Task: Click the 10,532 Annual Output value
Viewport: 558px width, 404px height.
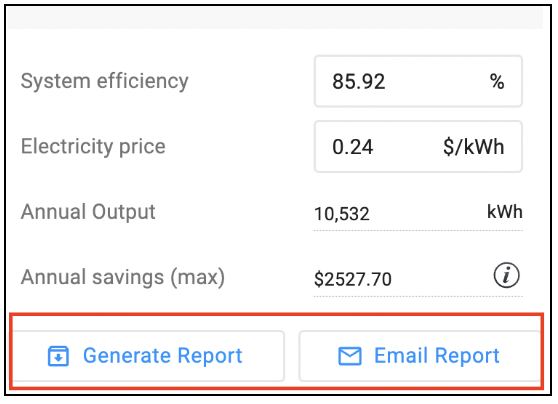Action: (x=342, y=214)
